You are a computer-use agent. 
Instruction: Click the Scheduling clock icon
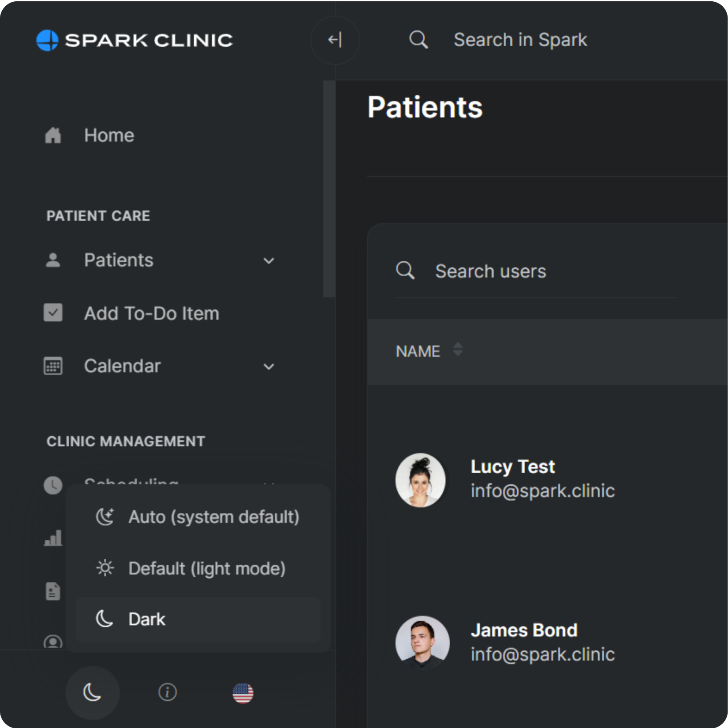[53, 485]
